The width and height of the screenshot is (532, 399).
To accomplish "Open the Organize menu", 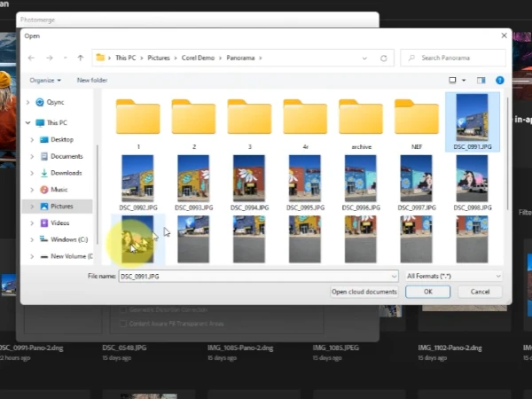I will tap(45, 81).
